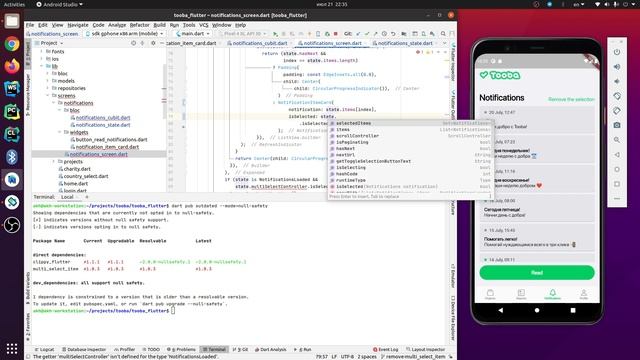640x360 pixels.
Task: Select notification 'Сегодня пятница!'
Action: pyautogui.click(x=537, y=208)
